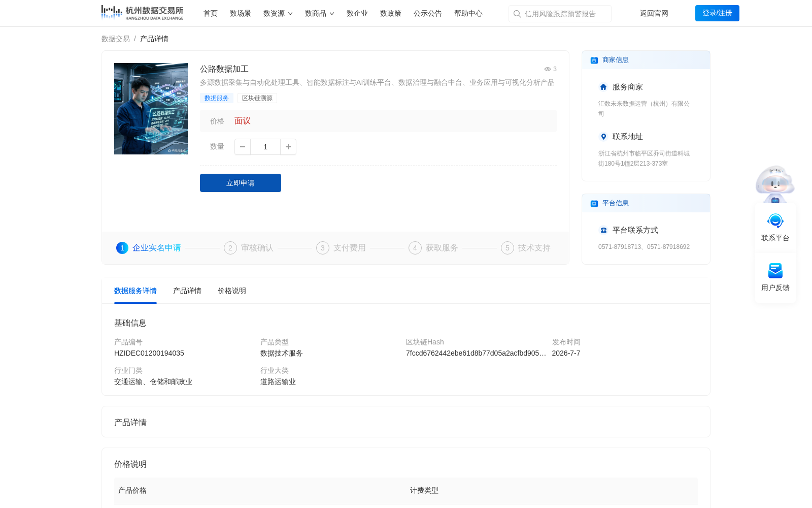Image resolution: width=812 pixels, height=508 pixels.
Task: Select the 价格说明 tab
Action: [x=232, y=291]
